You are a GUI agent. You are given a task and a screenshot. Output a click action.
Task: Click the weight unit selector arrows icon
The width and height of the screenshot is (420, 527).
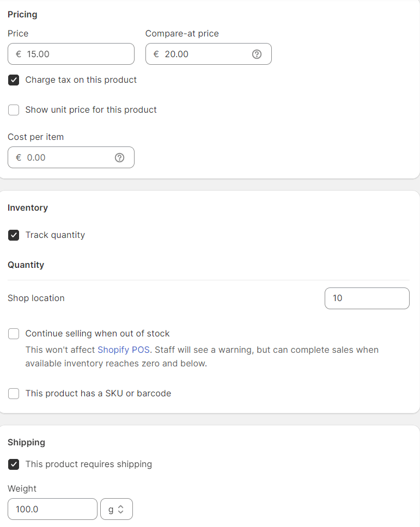click(x=121, y=509)
